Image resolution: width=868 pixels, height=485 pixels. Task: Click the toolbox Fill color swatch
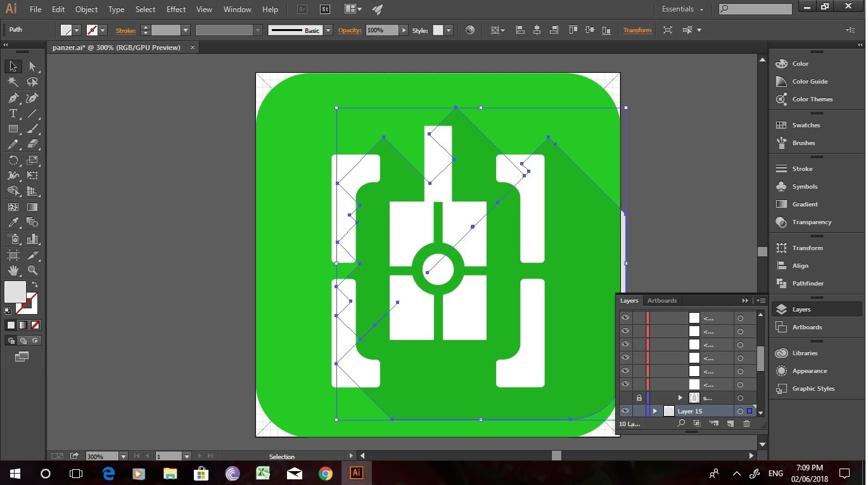click(x=15, y=292)
